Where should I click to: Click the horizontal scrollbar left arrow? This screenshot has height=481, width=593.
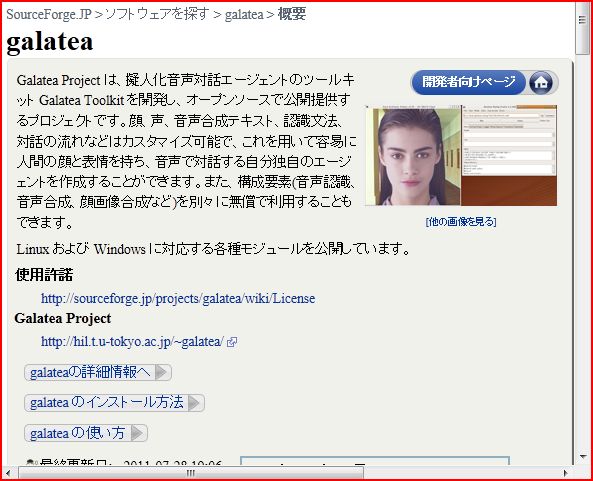click(8, 473)
